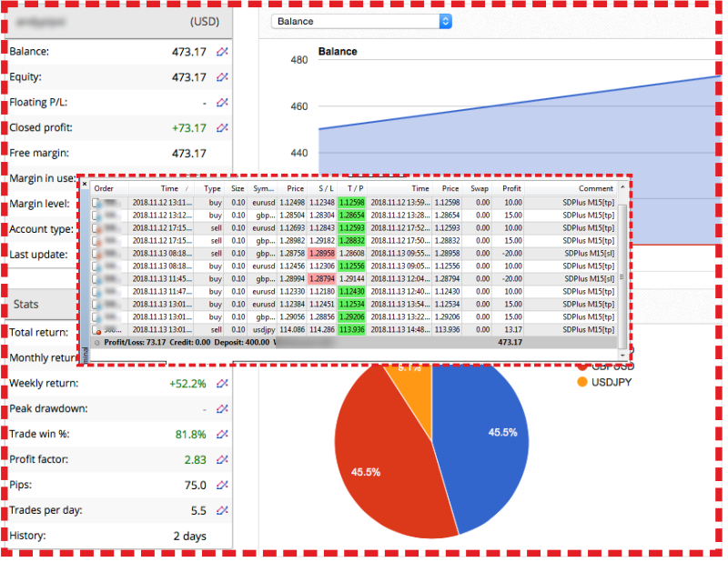Image resolution: width=728 pixels, height=562 pixels.
Task: Sort trade table by Size column
Action: pos(238,188)
